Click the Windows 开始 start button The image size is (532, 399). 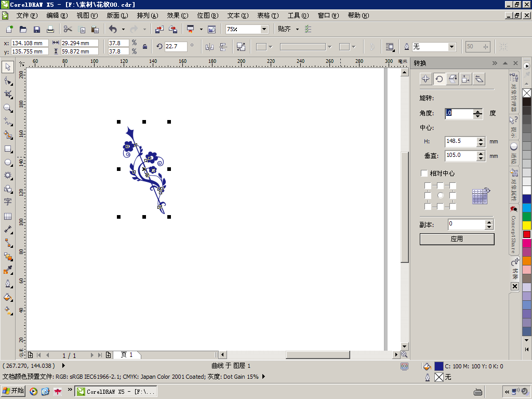[13, 391]
